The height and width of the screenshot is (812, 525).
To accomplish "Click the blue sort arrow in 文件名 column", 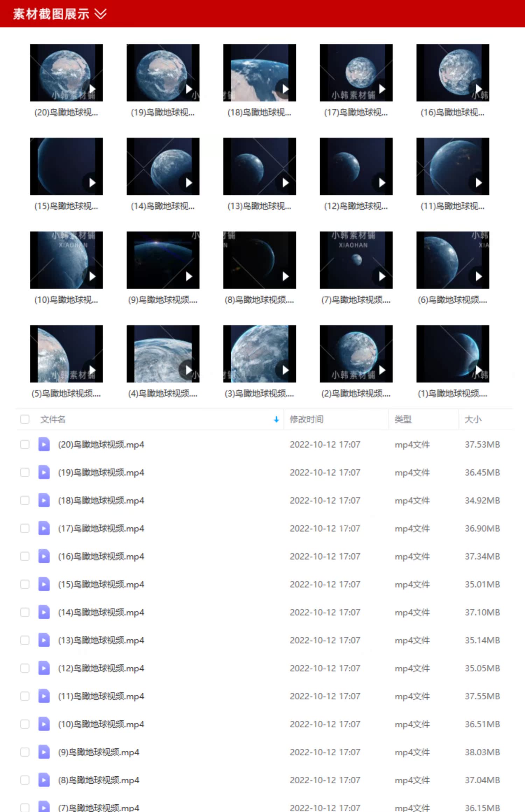I will point(276,419).
